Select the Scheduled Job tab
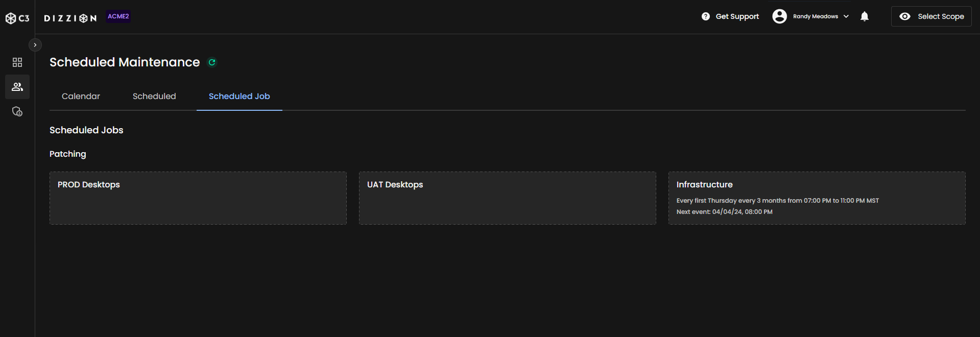Screen dimensions: 980x337 click(x=239, y=97)
